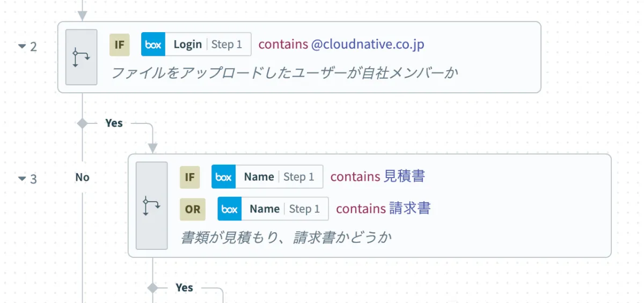Select the IF badge on step 2
The height and width of the screenshot is (303, 644).
click(x=119, y=45)
